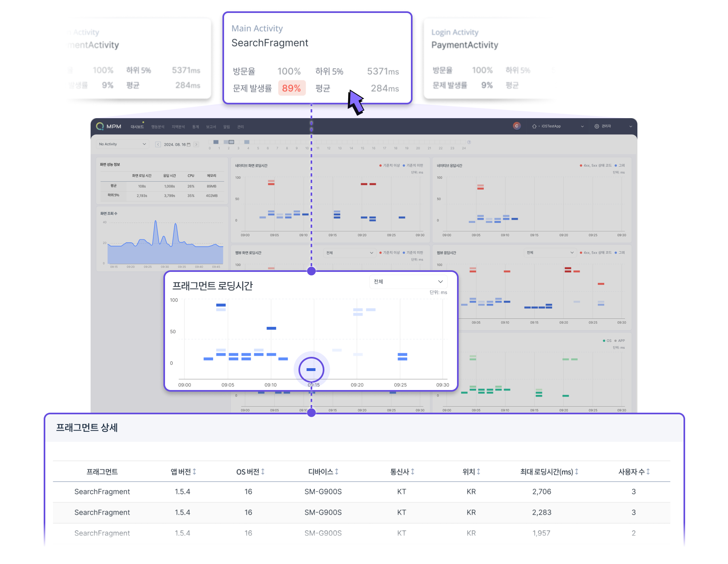
Task: Sort table by 위치 arrow icon
Action: [478, 472]
